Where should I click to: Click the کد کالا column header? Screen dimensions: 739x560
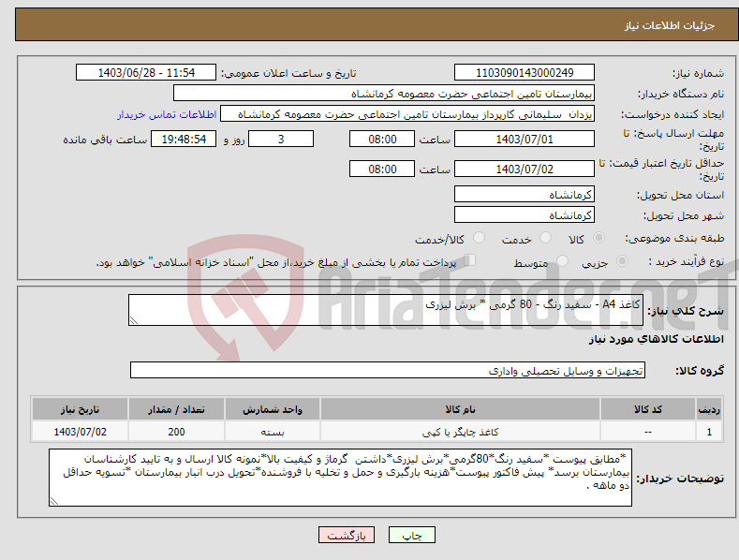[648, 409]
